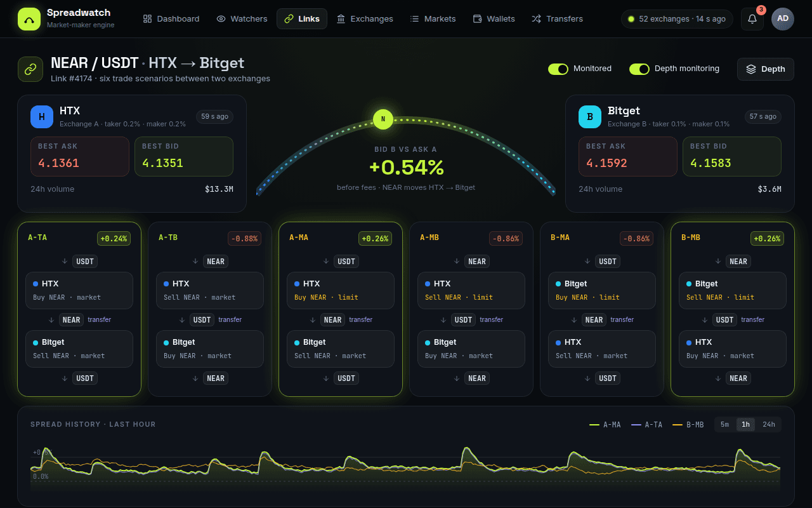Open the B-MB scenario card
812x508 pixels.
[x=733, y=309]
